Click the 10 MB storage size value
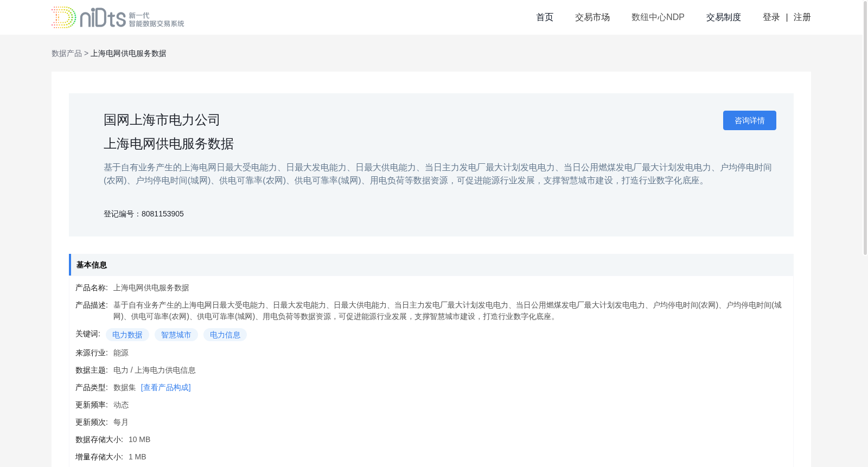The image size is (868, 467). (139, 439)
